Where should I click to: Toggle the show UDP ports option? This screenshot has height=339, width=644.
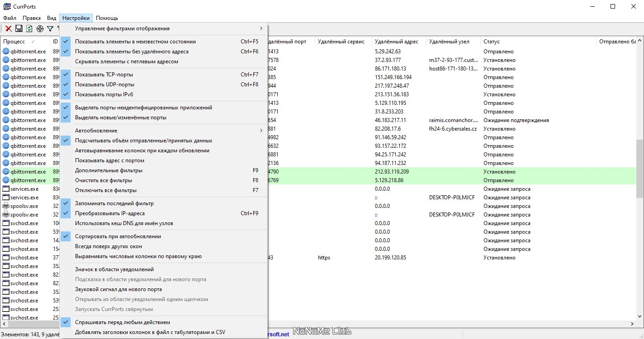tap(164, 85)
